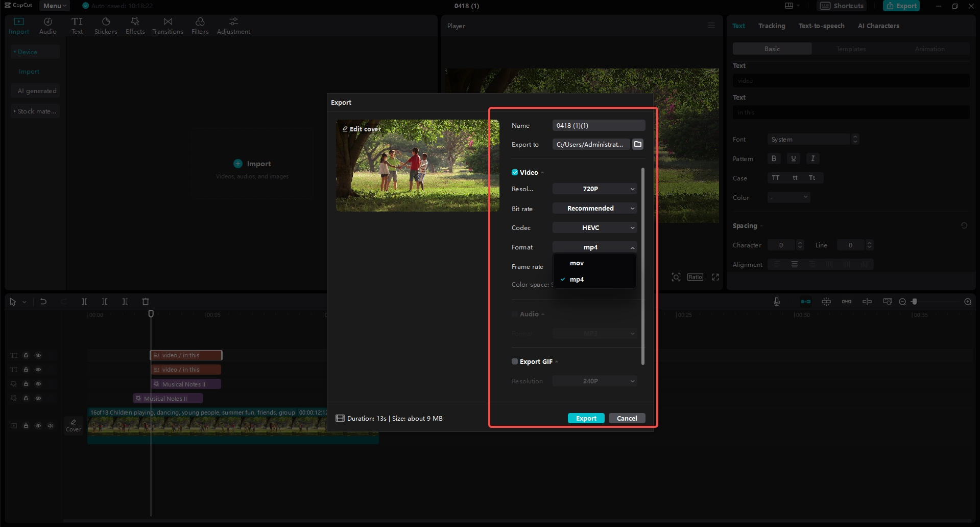Click the voiceover microphone icon above the timeline
Viewport: 980px width, 527px height.
pyautogui.click(x=777, y=302)
